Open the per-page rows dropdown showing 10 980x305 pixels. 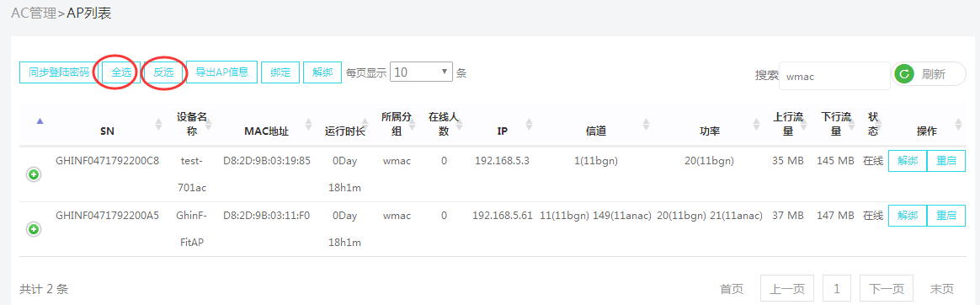421,72
